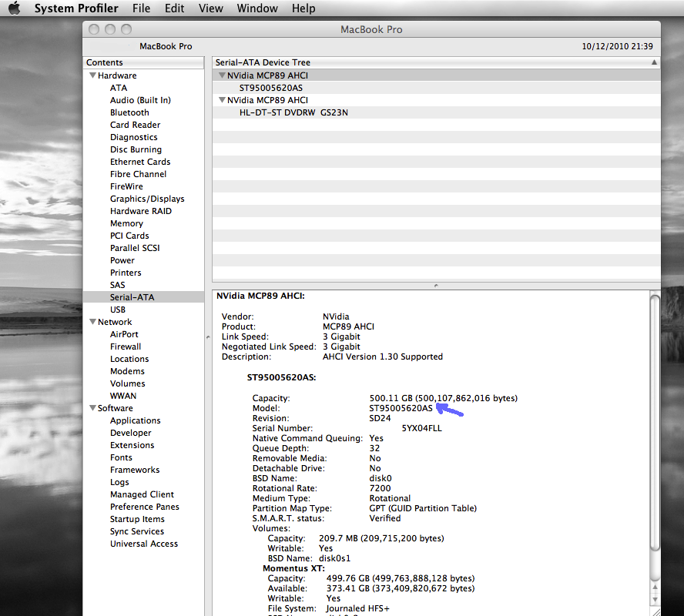This screenshot has height=616, width=684.
Task: Click scroll-up arrow in details pane
Action: pyautogui.click(x=655, y=587)
